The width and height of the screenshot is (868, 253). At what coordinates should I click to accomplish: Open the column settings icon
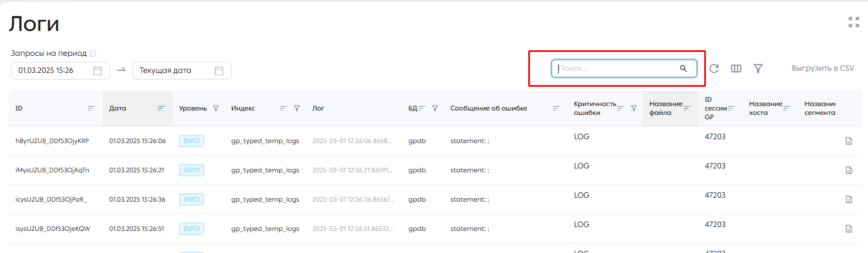[736, 68]
